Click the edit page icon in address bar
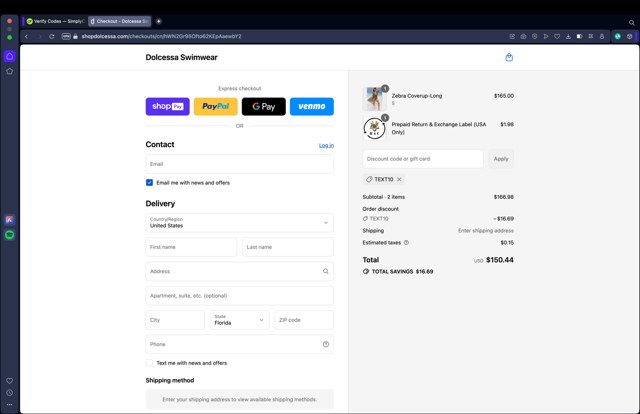Viewport: 640px width, 414px height. tap(512, 36)
